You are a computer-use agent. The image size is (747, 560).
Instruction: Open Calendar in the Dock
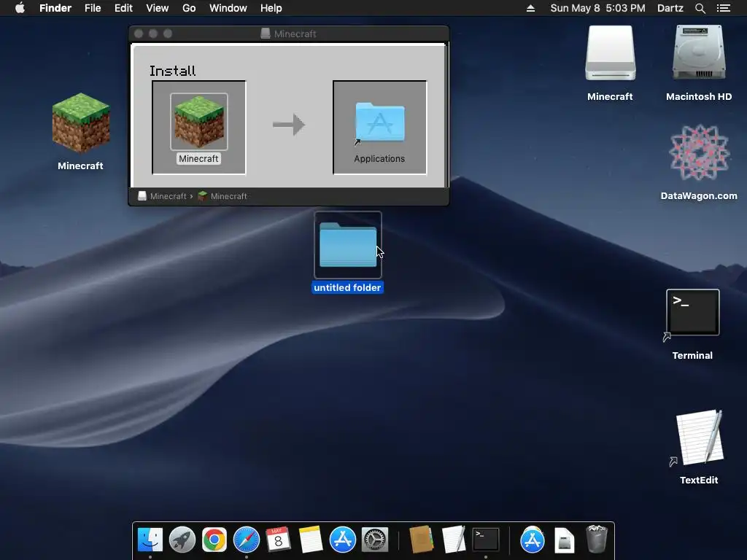pyautogui.click(x=278, y=540)
